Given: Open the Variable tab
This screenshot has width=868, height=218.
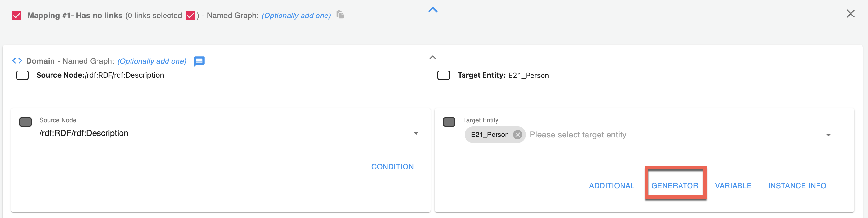Looking at the screenshot, I should click(x=733, y=186).
